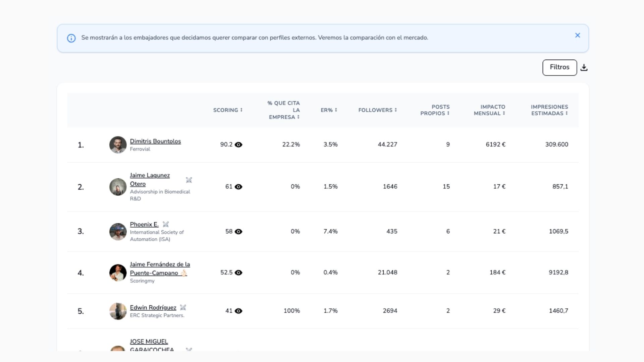Select Scoringmy company text
Viewport: 644px width, 362px height.
click(x=142, y=281)
